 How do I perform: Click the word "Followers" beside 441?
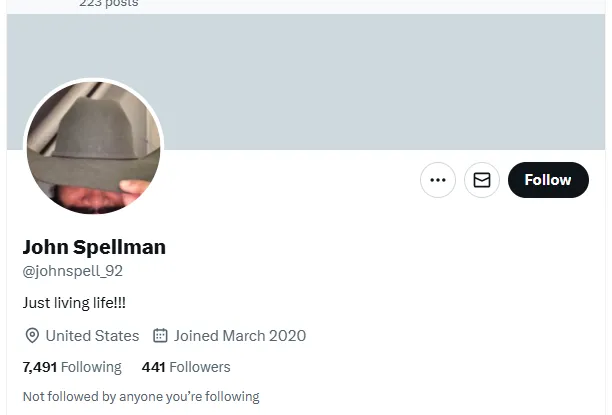coord(200,367)
